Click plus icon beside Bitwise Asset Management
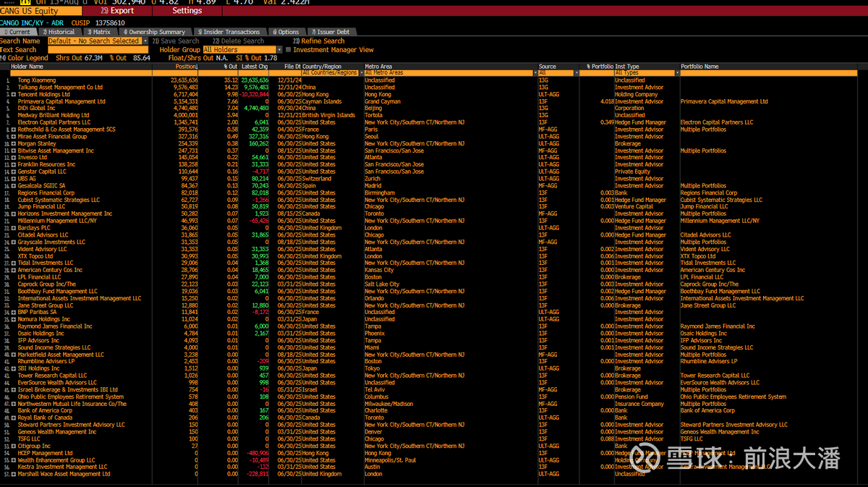The height and width of the screenshot is (487, 868). click(x=13, y=151)
